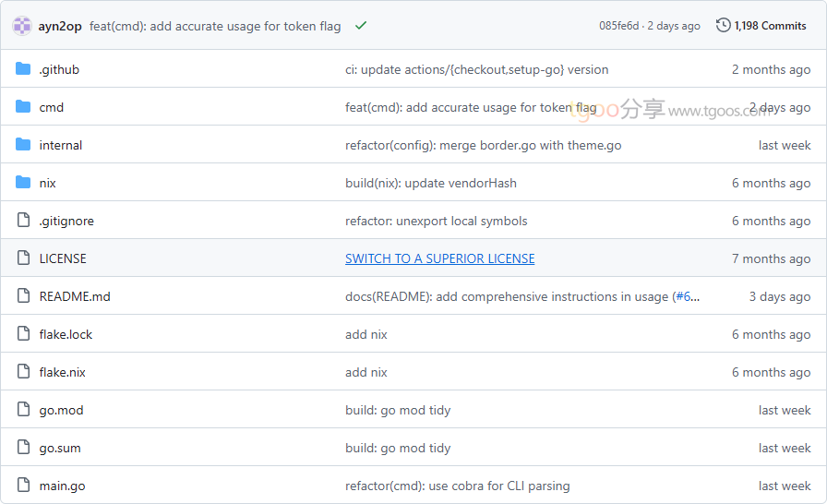This screenshot has width=827, height=504.
Task: Open the flake.nix file
Action: tap(62, 372)
